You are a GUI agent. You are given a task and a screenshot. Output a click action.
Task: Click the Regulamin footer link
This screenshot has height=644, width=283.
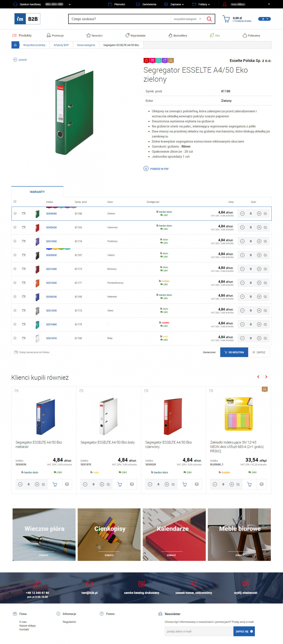[x=69, y=622]
